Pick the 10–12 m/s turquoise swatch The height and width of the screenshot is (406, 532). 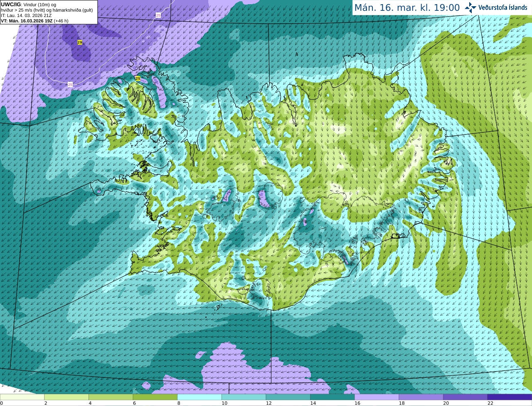point(244,397)
